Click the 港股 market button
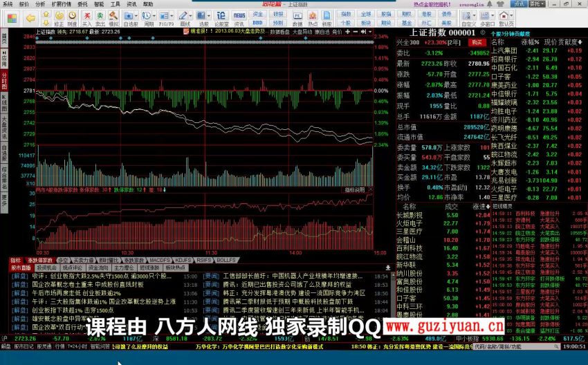The image size is (588, 365). 426,15
